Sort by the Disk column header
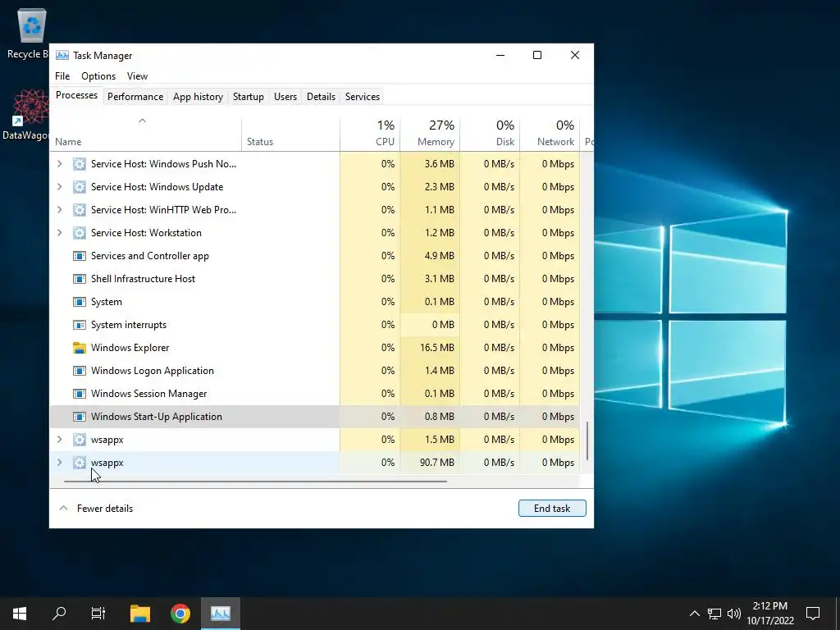Screen dimensions: 840x630 tap(491, 134)
